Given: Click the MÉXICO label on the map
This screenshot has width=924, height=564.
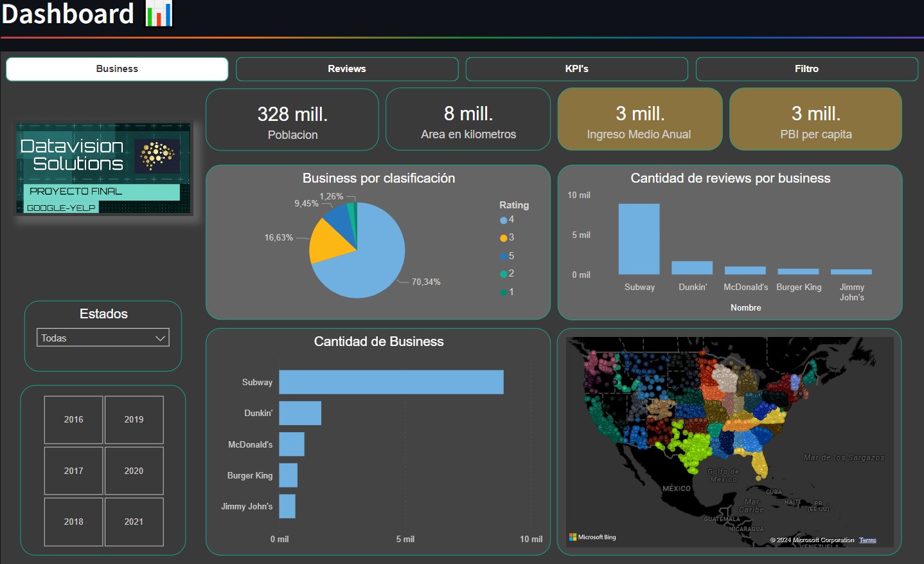Looking at the screenshot, I should point(677,489).
